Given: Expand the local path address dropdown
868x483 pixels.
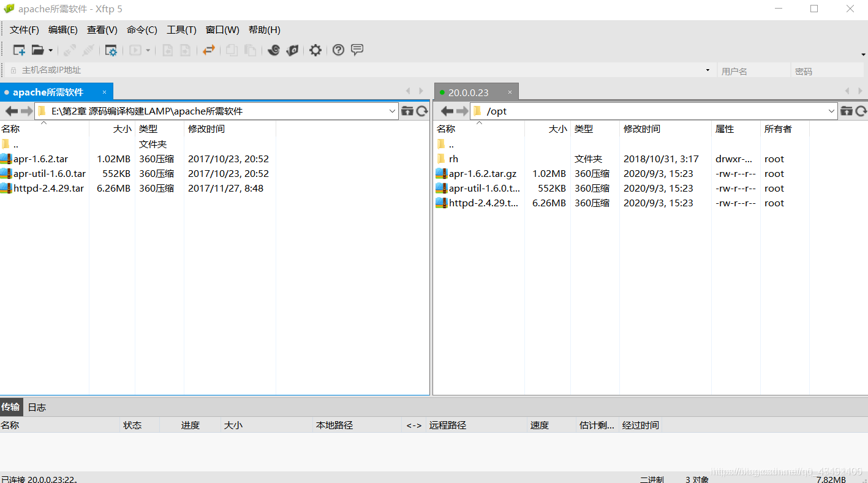Looking at the screenshot, I should point(393,111).
